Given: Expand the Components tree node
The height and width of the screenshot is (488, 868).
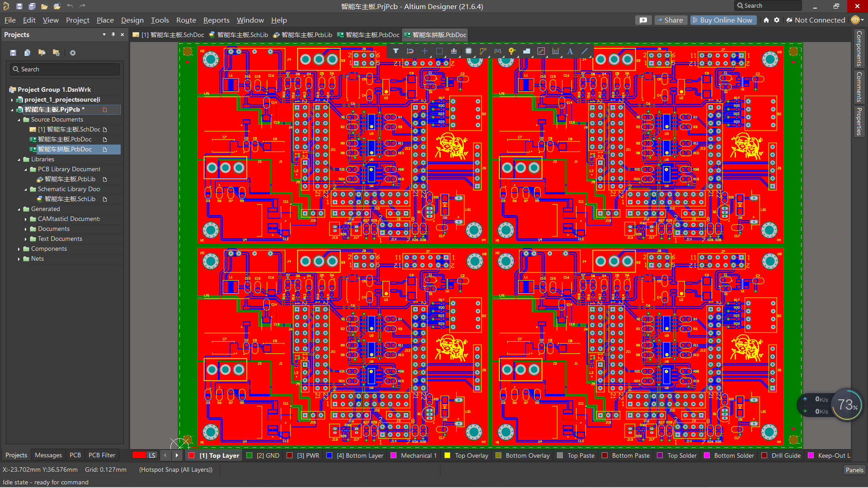Looking at the screenshot, I should pyautogui.click(x=19, y=249).
